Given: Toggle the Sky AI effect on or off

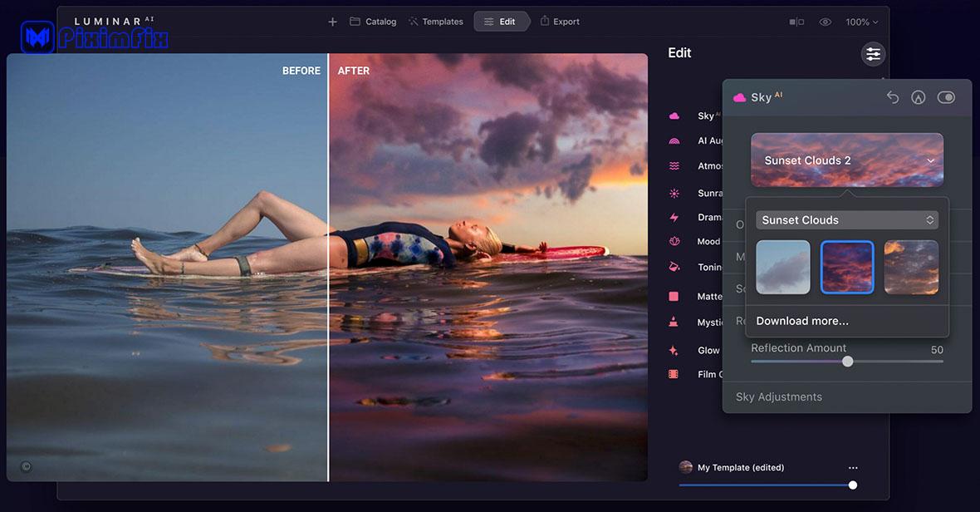Looking at the screenshot, I should pyautogui.click(x=946, y=96).
